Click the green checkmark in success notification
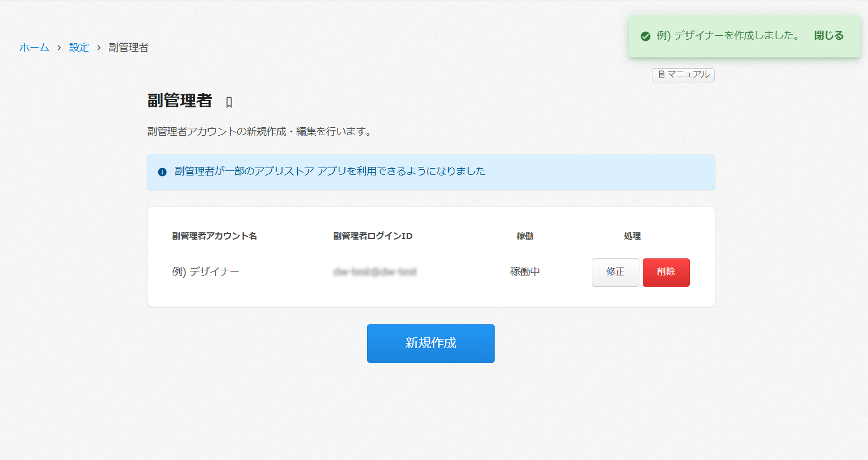868x460 pixels. (645, 35)
